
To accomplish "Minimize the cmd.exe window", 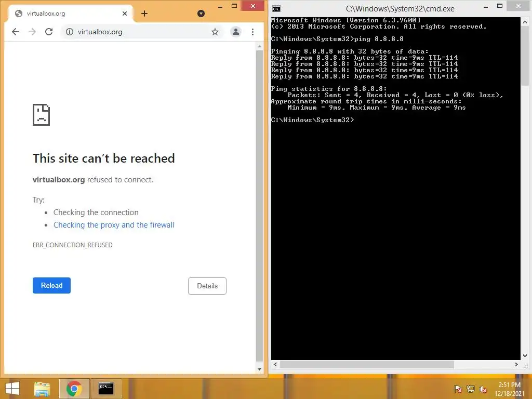I will tap(486, 6).
